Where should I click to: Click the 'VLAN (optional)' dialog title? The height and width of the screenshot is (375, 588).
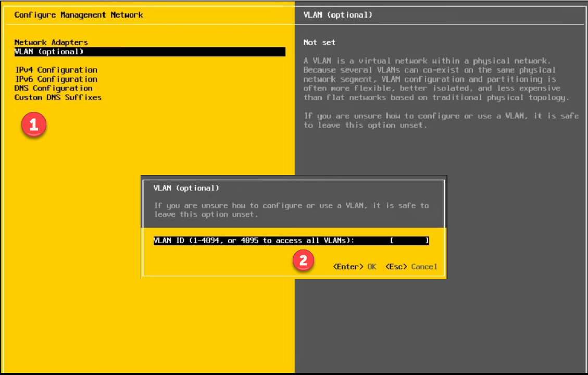[x=186, y=188]
